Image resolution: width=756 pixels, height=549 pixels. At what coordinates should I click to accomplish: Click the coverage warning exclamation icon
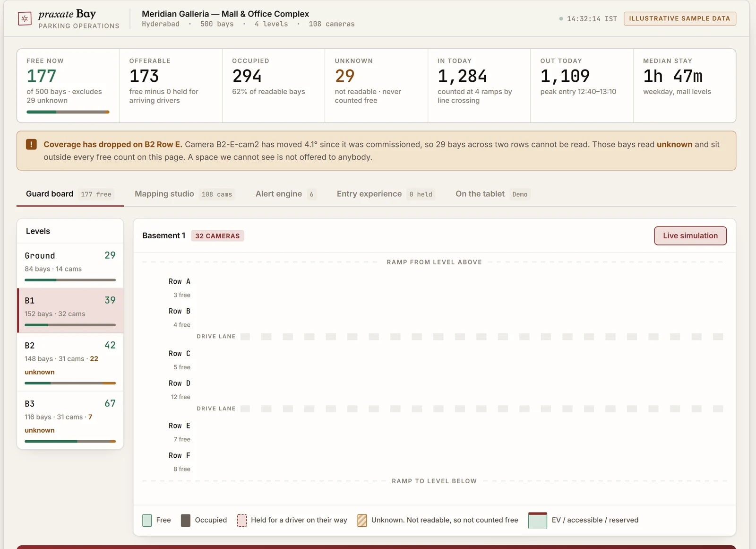[31, 144]
